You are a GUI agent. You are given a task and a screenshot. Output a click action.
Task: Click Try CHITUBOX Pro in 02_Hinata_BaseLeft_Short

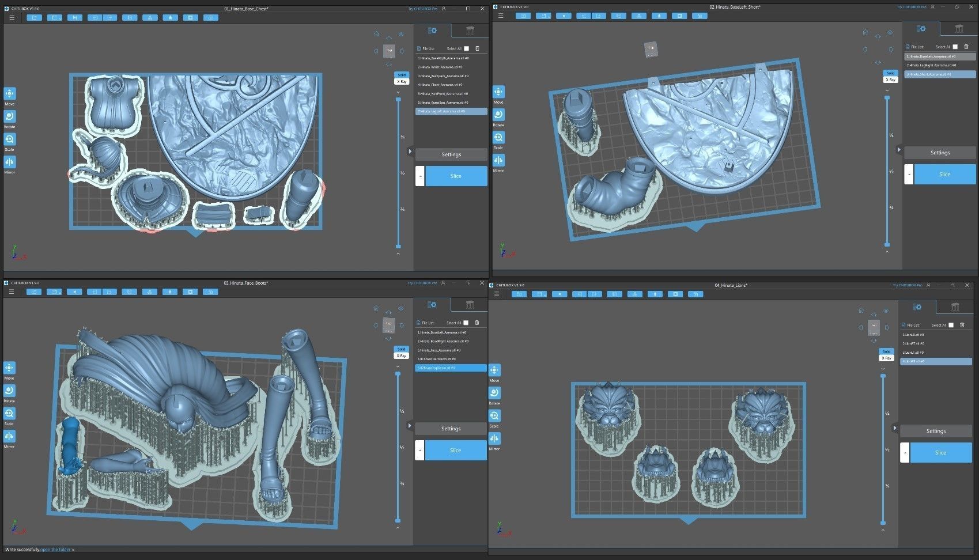click(912, 7)
